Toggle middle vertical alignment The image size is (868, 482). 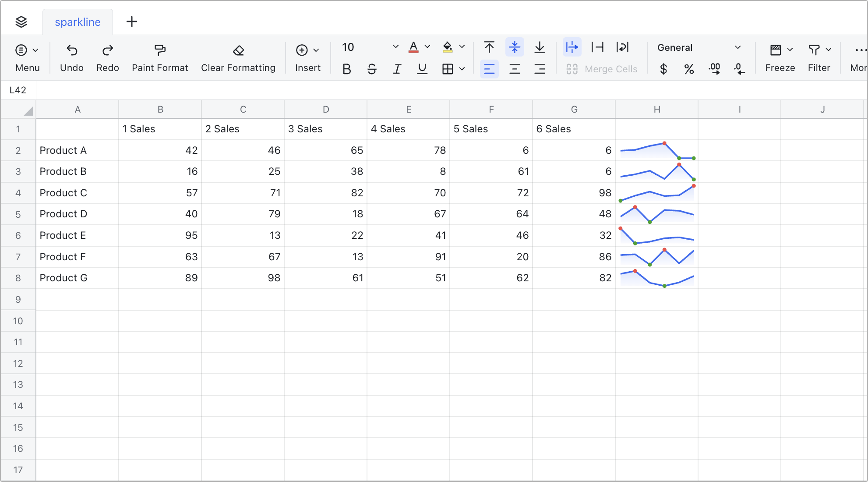click(x=515, y=47)
